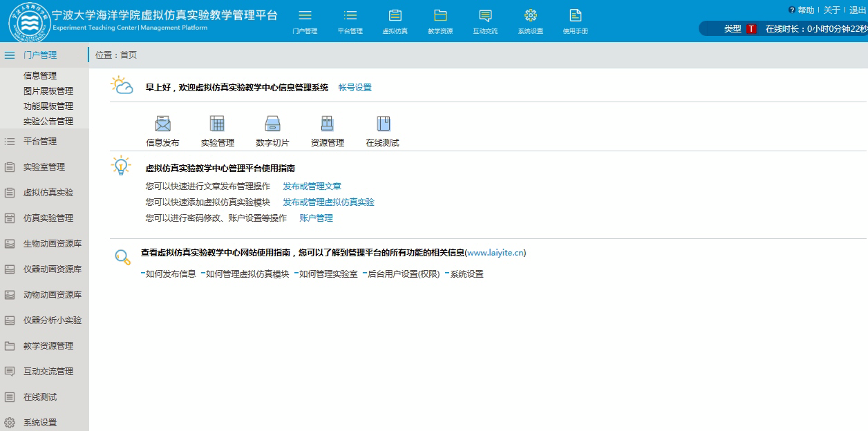Image resolution: width=868 pixels, height=431 pixels.
Task: Open 系统设置 gear icon in top navigation
Action: tap(530, 16)
